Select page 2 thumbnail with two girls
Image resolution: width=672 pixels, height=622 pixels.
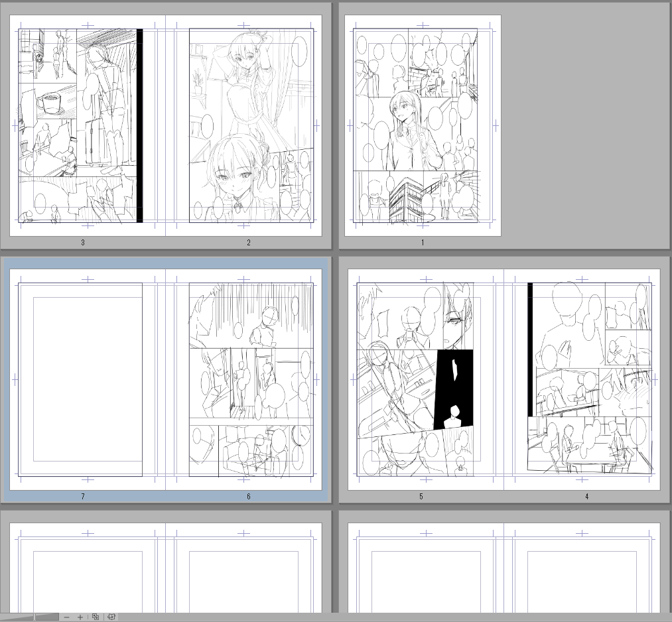coord(243,125)
